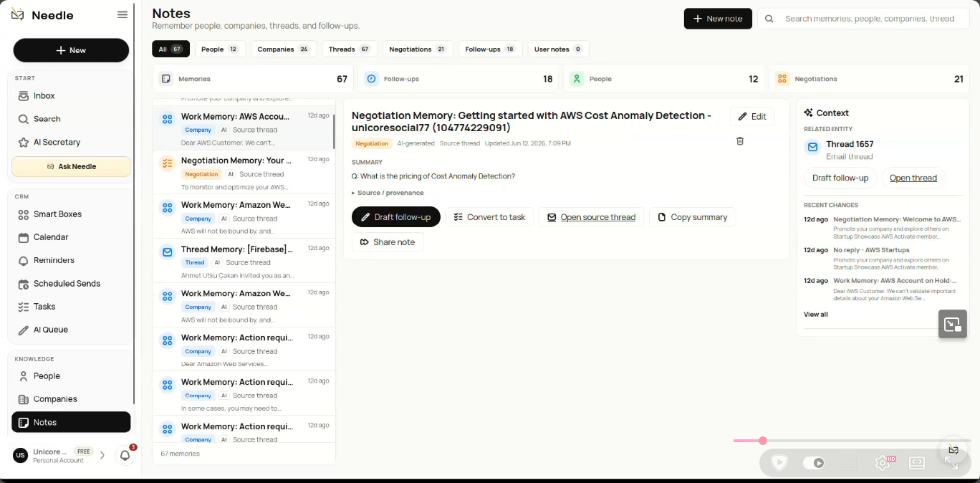Click the notification bell icon
This screenshot has width=980, height=483.
coord(125,455)
